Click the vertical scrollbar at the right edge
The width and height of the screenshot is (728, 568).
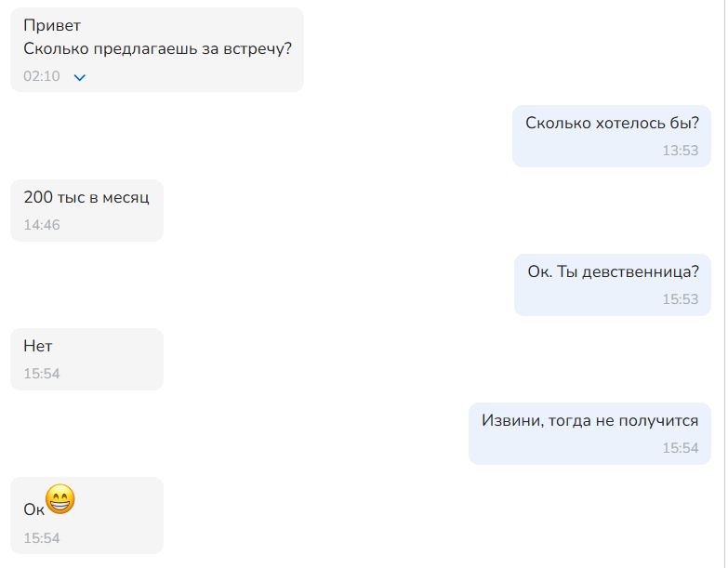coord(725,284)
